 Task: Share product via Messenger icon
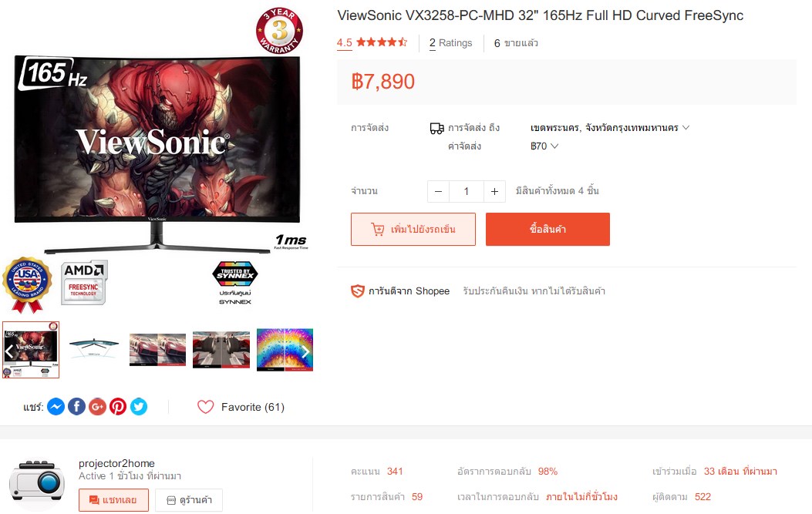[x=56, y=407]
